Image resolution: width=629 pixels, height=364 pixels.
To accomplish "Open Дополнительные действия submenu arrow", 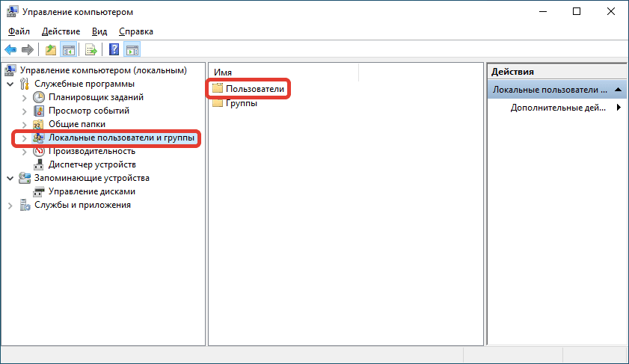I will (619, 107).
